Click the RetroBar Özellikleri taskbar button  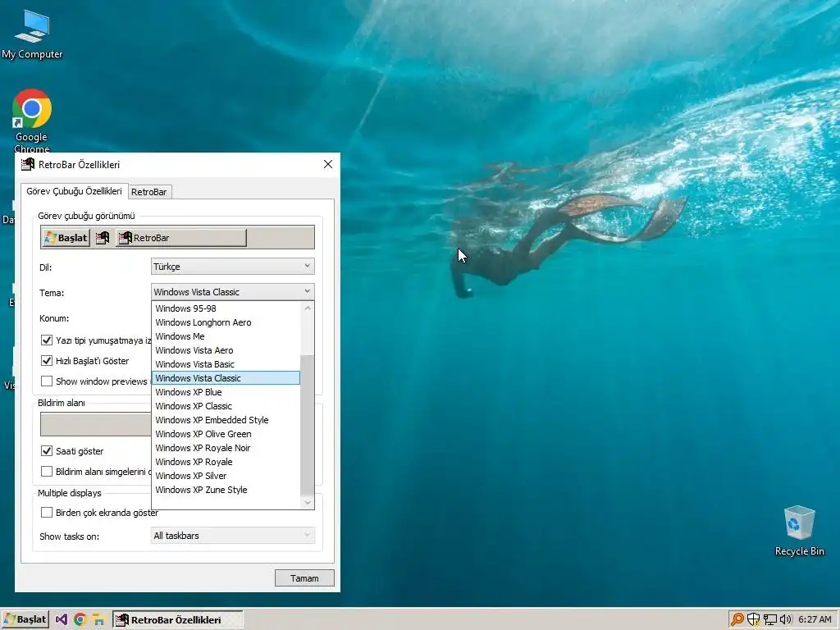click(178, 620)
